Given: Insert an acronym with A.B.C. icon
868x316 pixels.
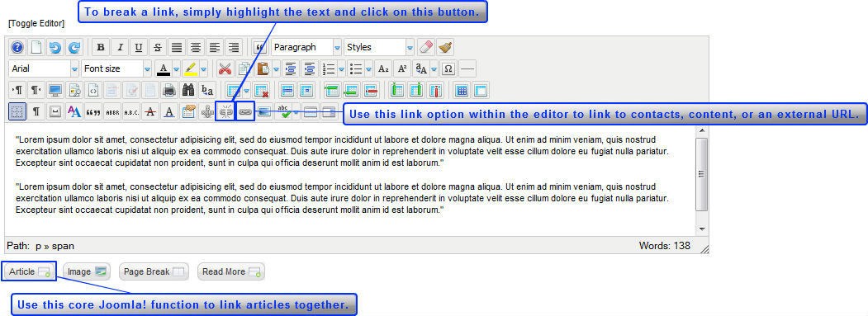Looking at the screenshot, I should 131,111.
